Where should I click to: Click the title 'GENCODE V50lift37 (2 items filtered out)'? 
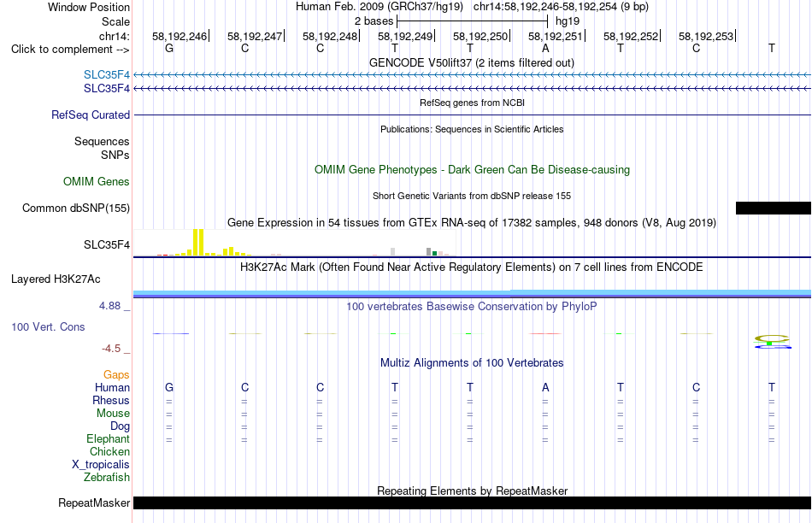pos(472,62)
